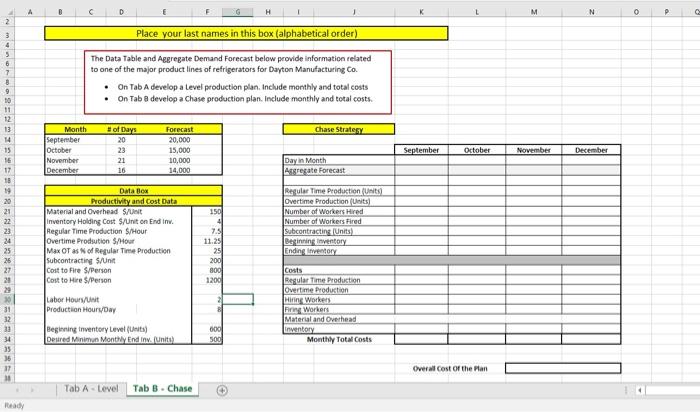Switch to Tab A - Level sheet
Screen dimensions: 700x412
point(91,388)
